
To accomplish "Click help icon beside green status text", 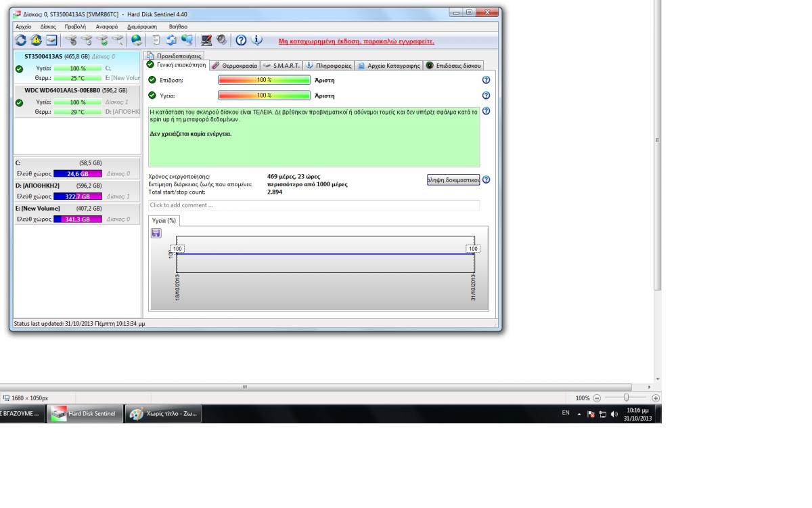I will (486, 111).
